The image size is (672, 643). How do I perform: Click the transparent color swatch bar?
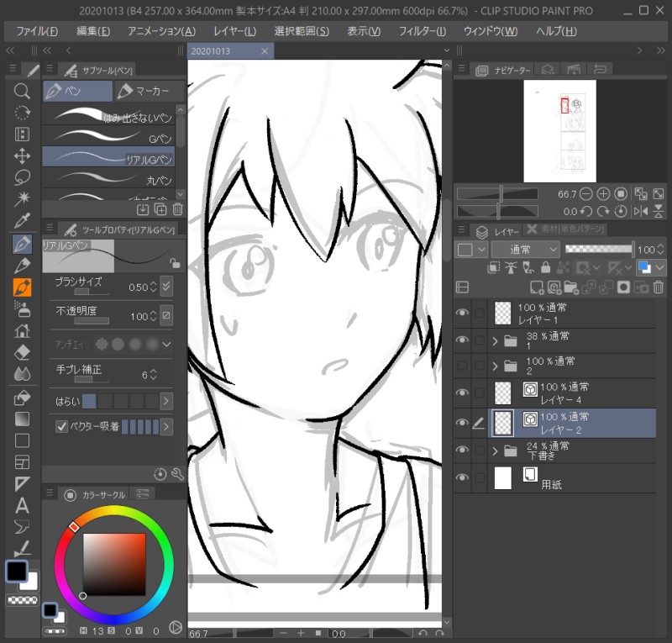(23, 599)
